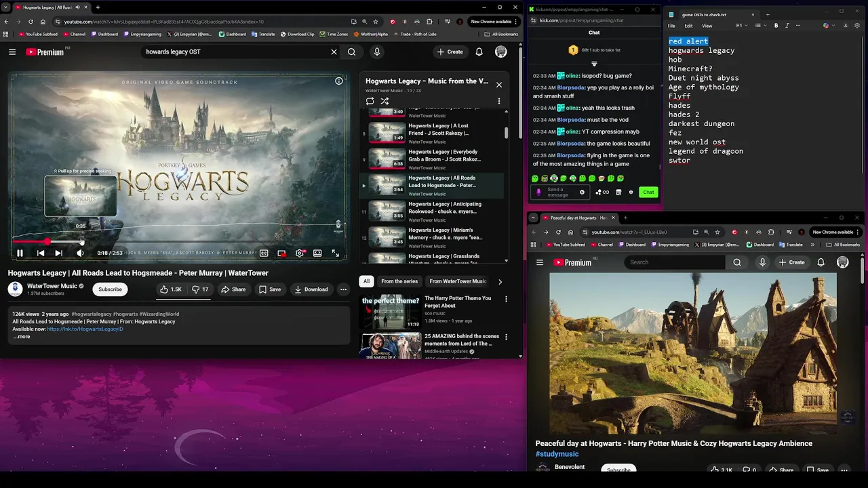
Task: Toggle italic formatting in Notepad
Action: tap(787, 26)
